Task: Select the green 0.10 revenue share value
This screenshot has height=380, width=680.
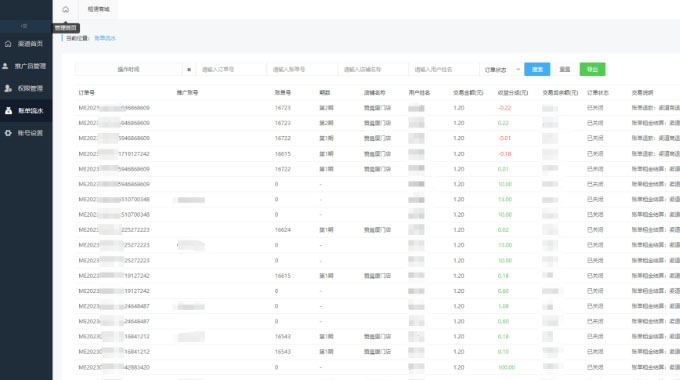Action: click(503, 352)
